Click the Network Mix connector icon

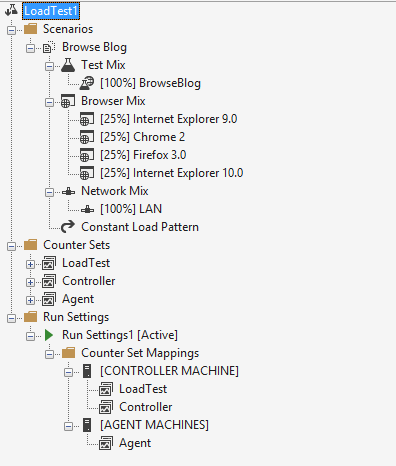(x=68, y=191)
